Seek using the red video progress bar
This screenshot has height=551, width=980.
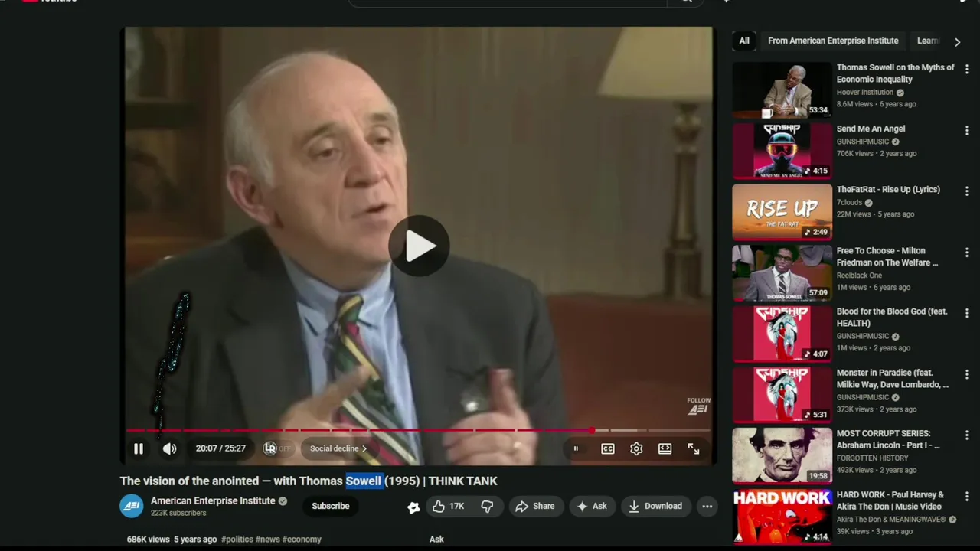(x=419, y=430)
